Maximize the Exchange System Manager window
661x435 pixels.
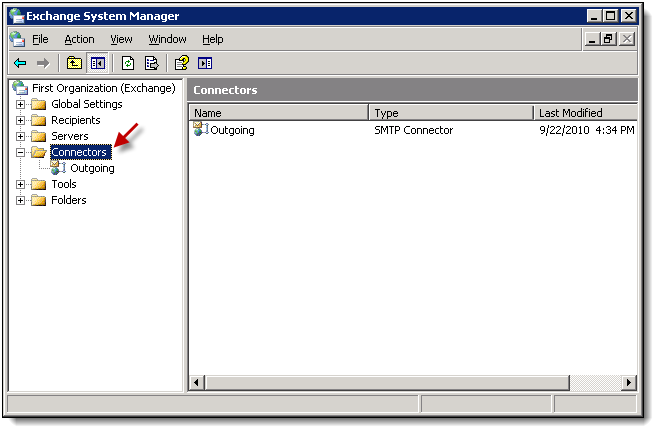pos(610,16)
